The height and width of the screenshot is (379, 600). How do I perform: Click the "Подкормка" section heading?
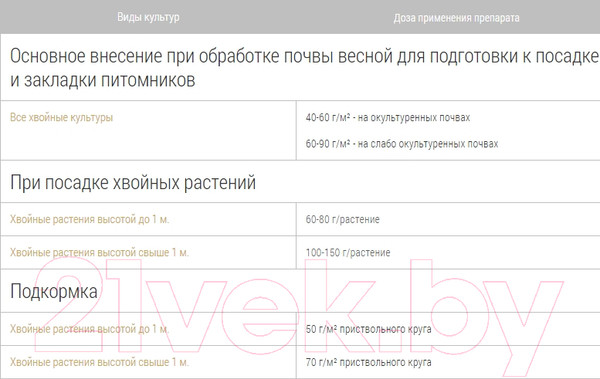(x=54, y=291)
